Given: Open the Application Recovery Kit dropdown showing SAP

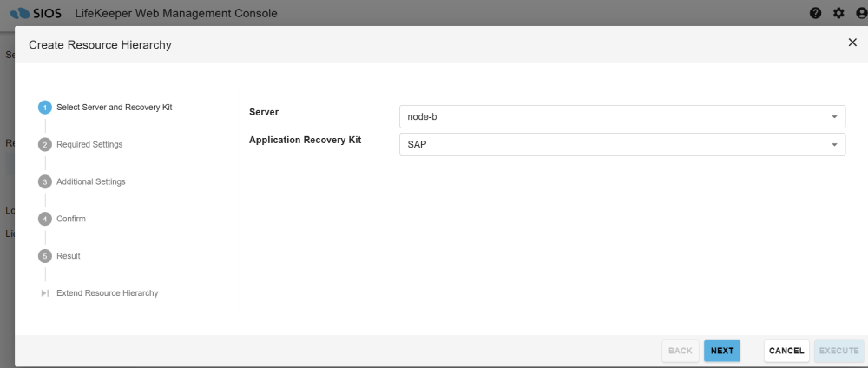Looking at the screenshot, I should coord(622,144).
